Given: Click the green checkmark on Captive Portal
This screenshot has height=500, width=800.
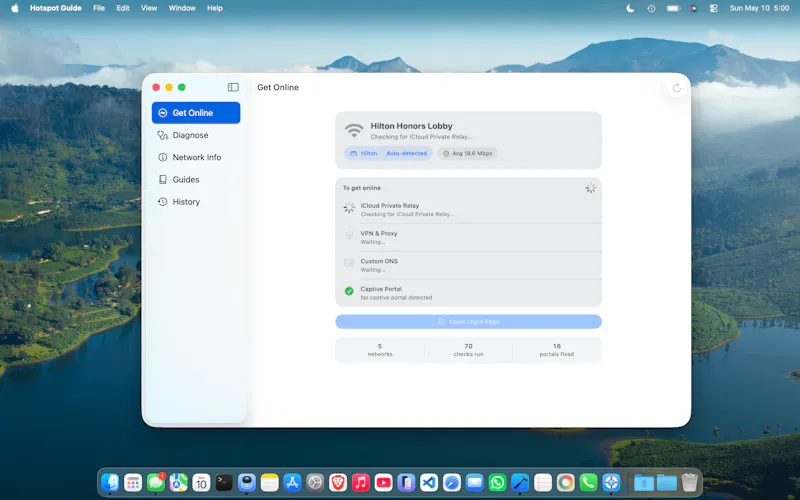Looking at the screenshot, I should point(349,291).
